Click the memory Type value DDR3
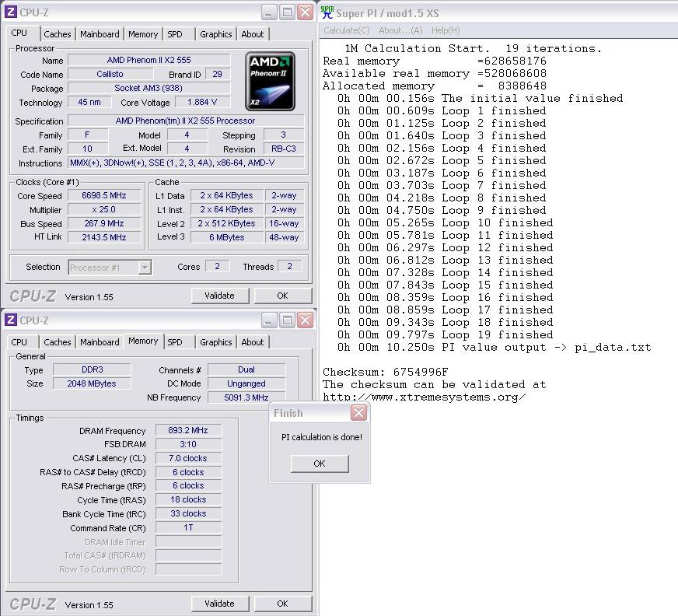 click(92, 369)
